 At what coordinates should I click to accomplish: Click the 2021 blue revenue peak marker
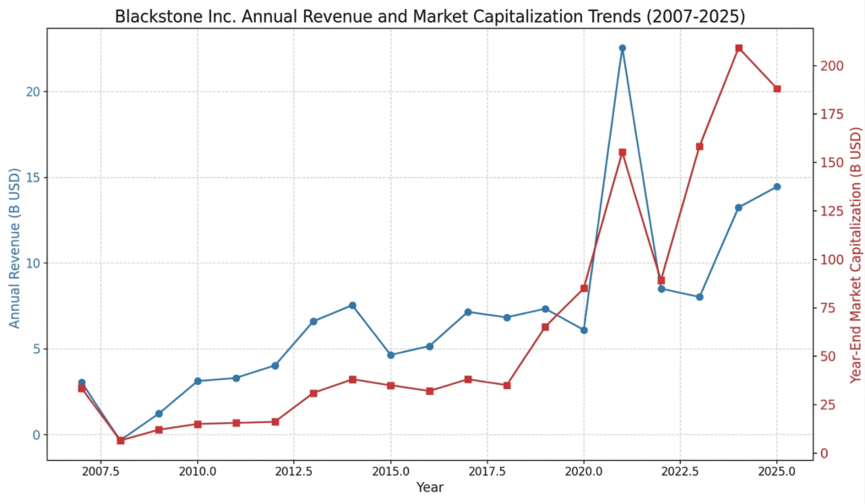[623, 48]
